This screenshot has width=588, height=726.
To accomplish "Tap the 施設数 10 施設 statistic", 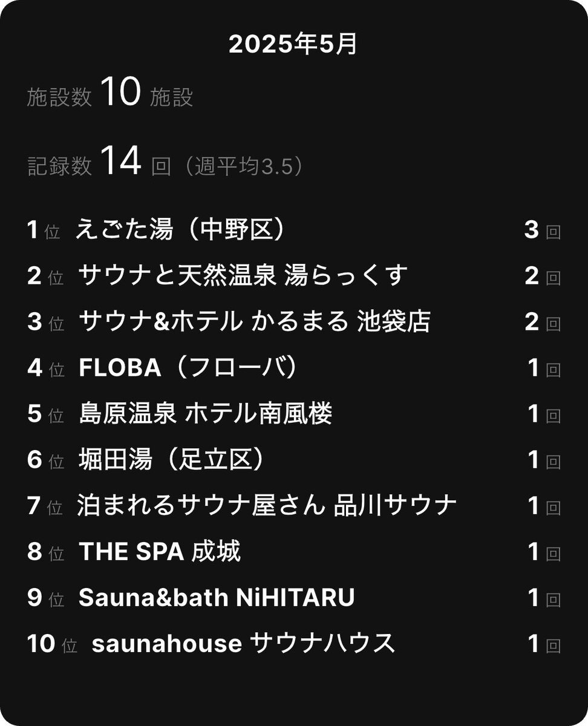I will click(110, 94).
